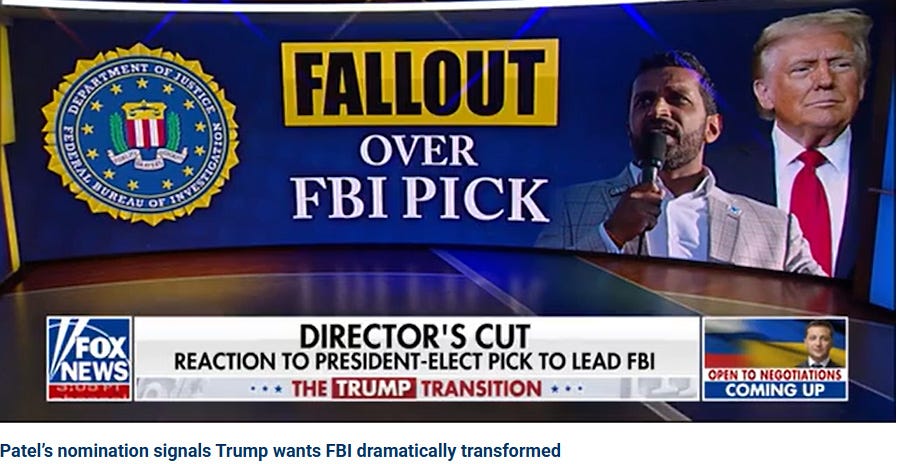Click the TRANSITION word in the ticker
Viewport: 897px width, 464px height.
[x=481, y=388]
